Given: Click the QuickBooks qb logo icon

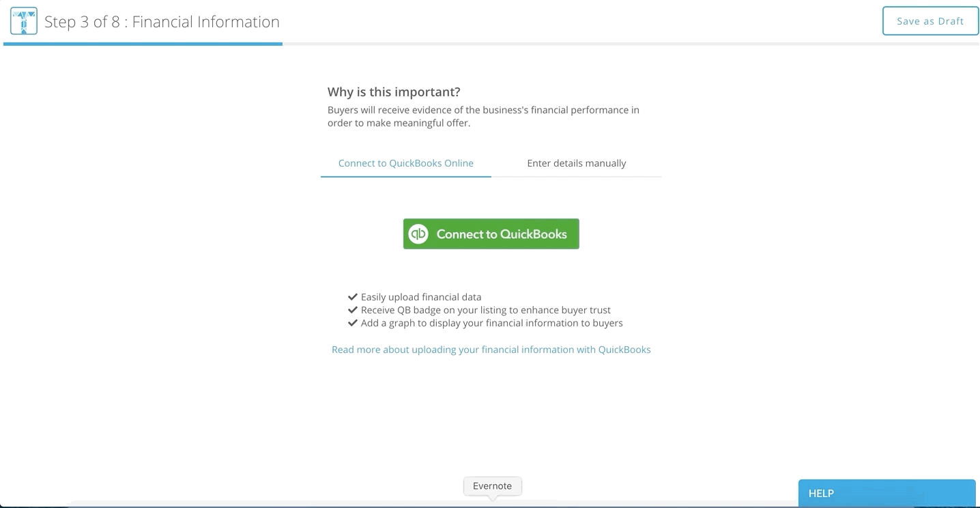Looking at the screenshot, I should pos(418,234).
